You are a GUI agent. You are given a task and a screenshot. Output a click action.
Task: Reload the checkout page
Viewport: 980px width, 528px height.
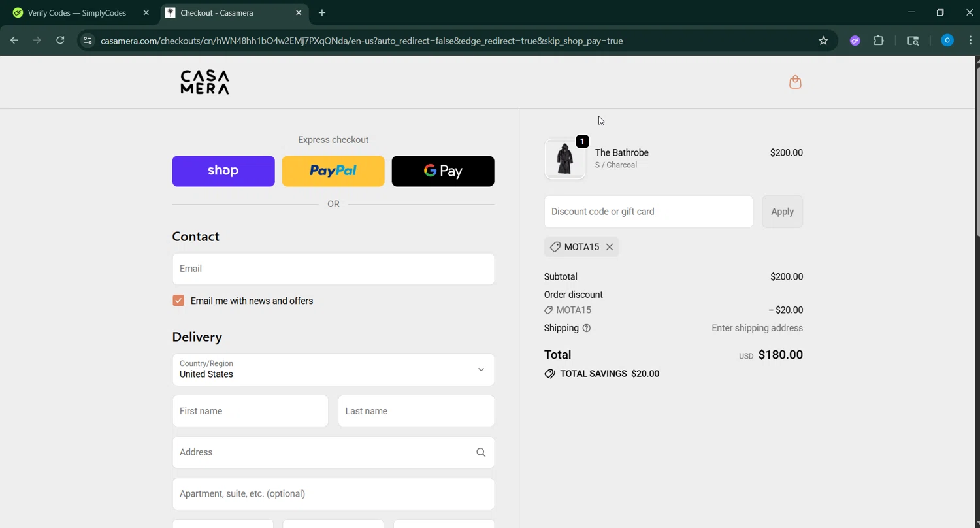(x=60, y=41)
